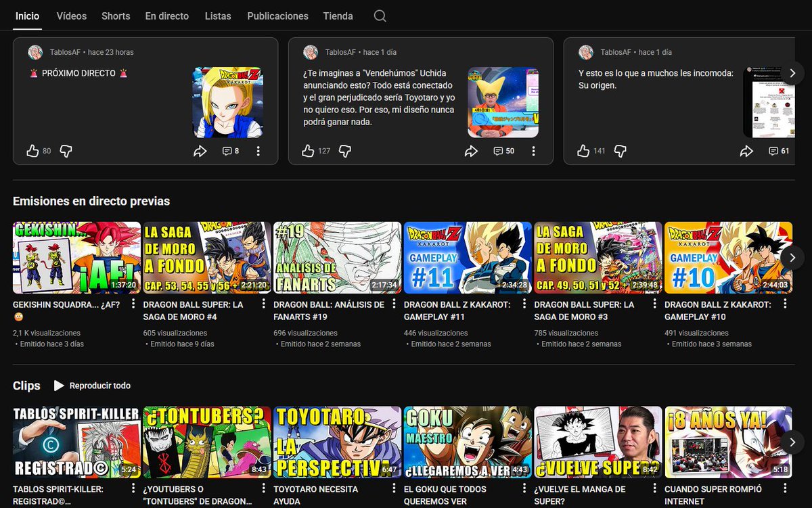Open Android 18 image in PRÓXIMO DIRECTO post
Image resolution: width=812 pixels, height=508 pixels.
pos(227,102)
